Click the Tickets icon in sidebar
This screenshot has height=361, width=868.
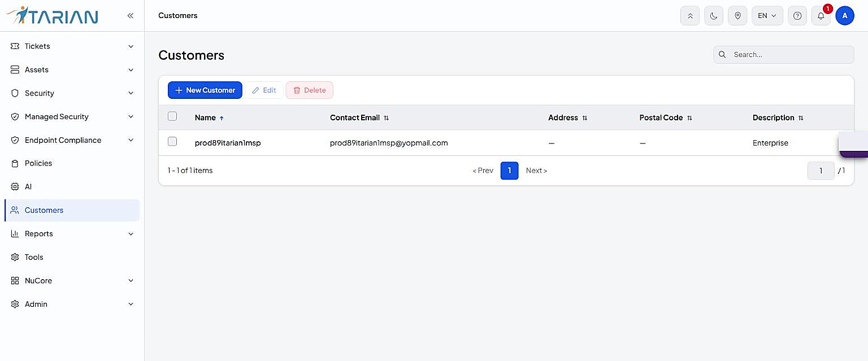(x=15, y=46)
